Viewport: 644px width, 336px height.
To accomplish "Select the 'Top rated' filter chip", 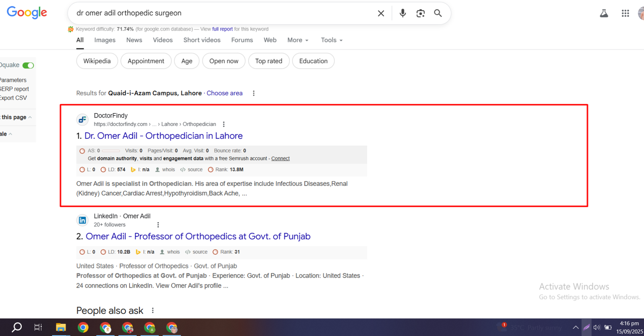I will 268,61.
